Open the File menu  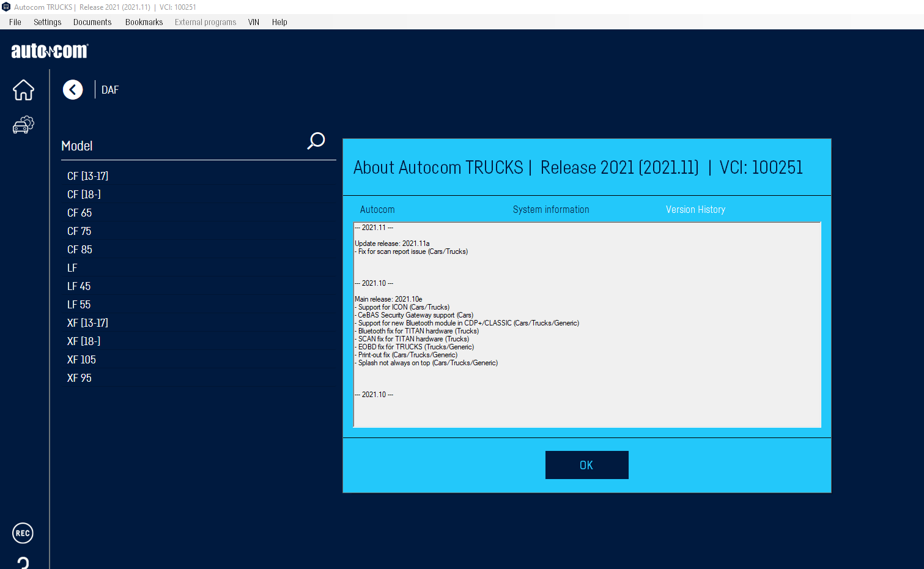point(15,22)
